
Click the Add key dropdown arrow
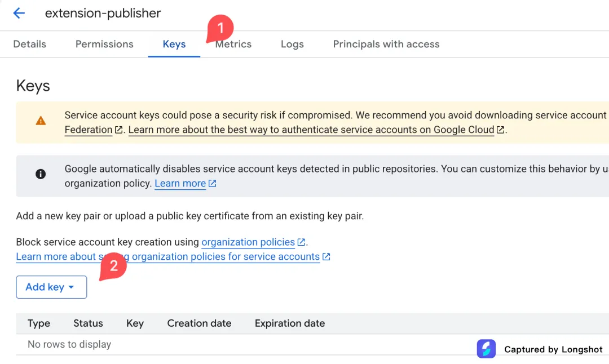71,287
